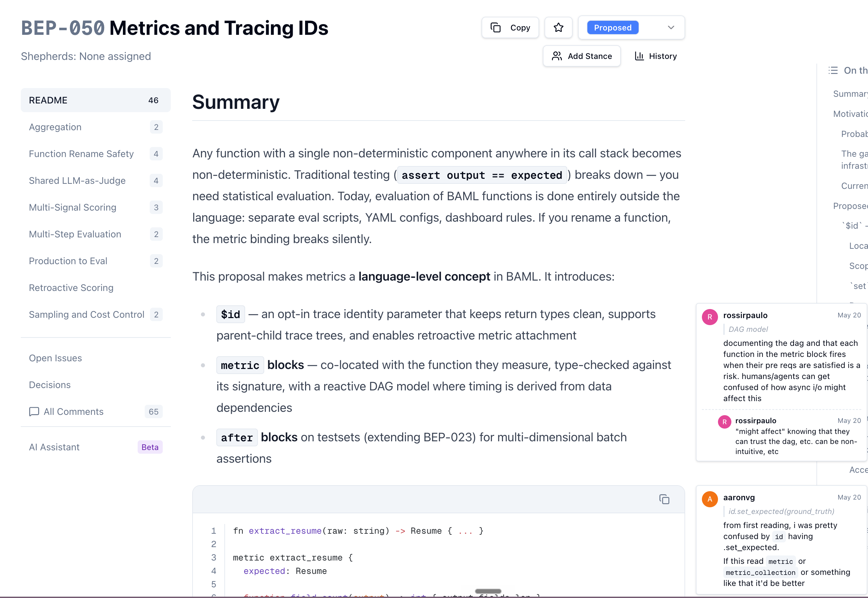Open Retroactive Scoring page

(95, 288)
